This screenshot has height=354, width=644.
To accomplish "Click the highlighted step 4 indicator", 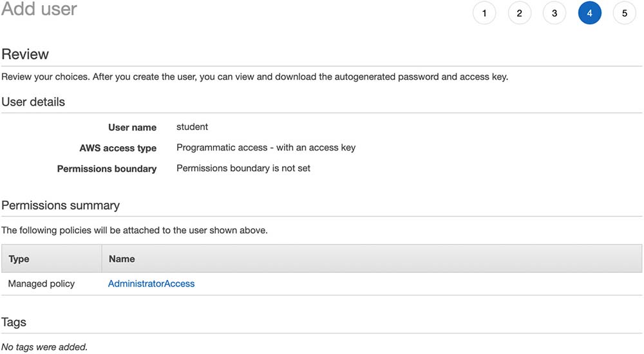I will (589, 13).
